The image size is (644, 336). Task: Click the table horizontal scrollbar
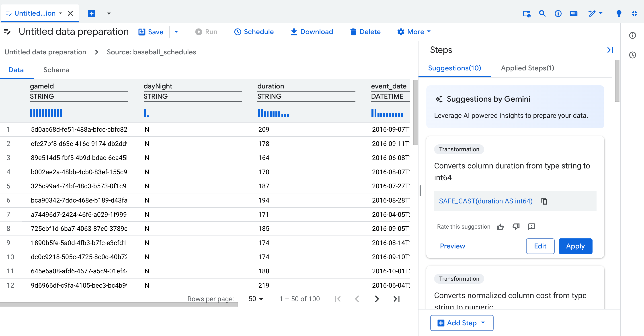click(119, 305)
